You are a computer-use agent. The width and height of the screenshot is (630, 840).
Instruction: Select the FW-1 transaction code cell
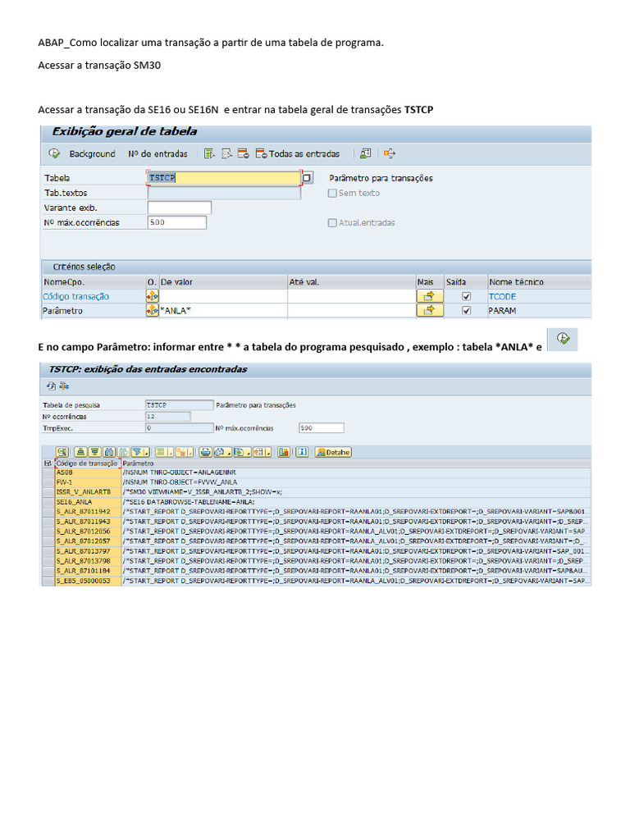point(88,482)
